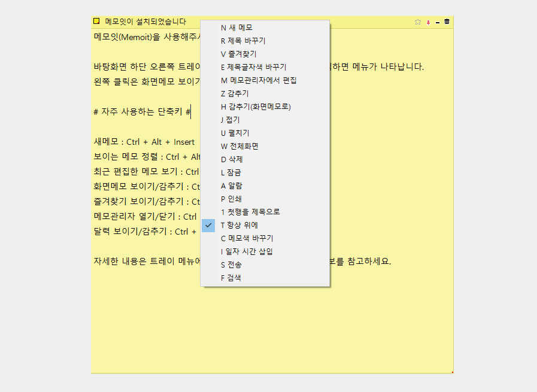Select 'I 일자 시간 삽입' menu item

265,251
